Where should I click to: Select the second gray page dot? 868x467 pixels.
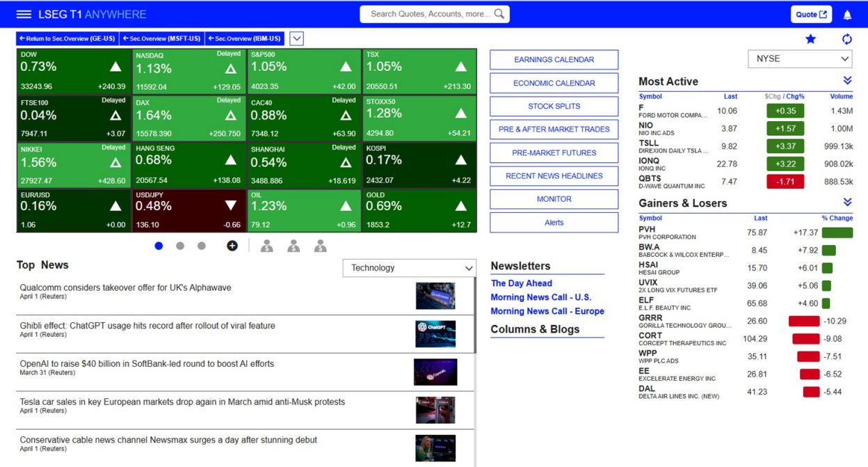coord(180,246)
